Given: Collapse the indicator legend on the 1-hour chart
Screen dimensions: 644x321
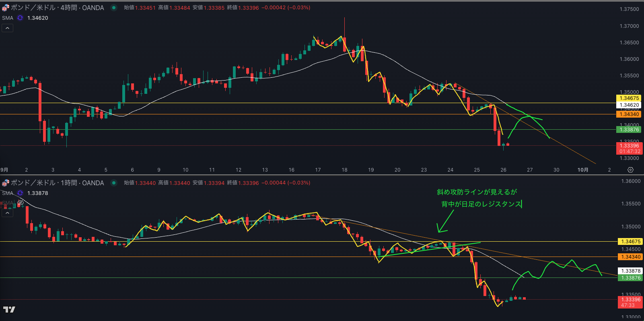Looking at the screenshot, I should [7, 213].
